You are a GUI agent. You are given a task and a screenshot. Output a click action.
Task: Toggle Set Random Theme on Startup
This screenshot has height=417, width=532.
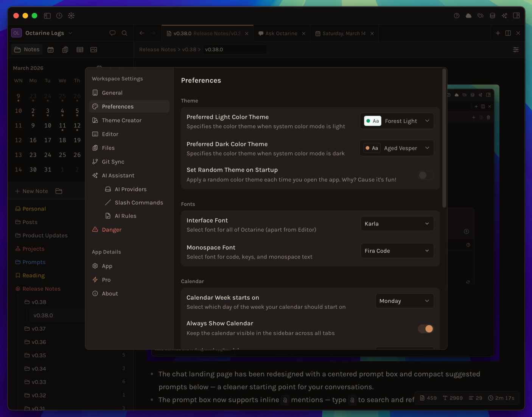click(426, 175)
